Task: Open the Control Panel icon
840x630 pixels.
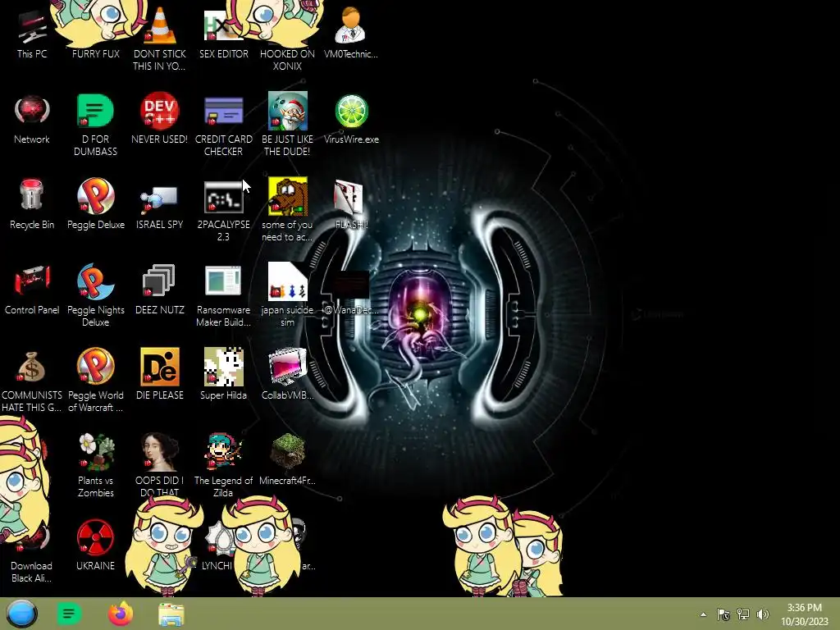Action: tap(32, 281)
